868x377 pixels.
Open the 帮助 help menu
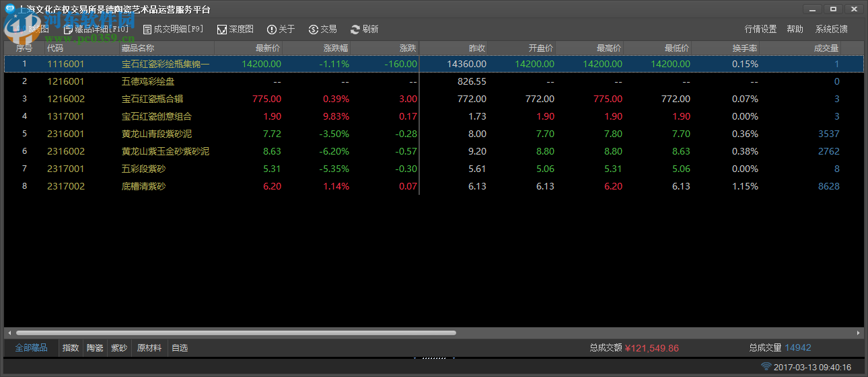[795, 30]
